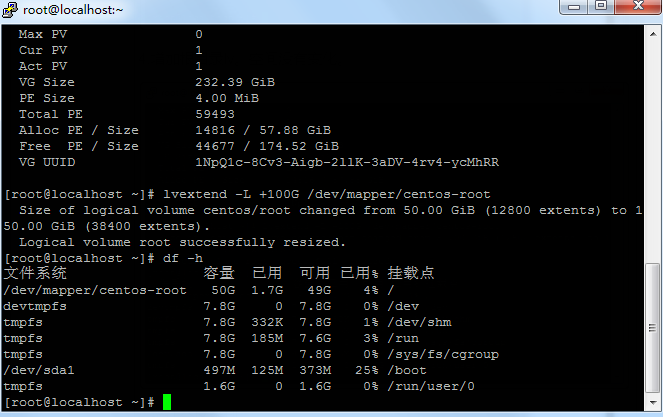Image resolution: width=663 pixels, height=417 pixels.
Task: Click the '/run/user/0' mount point
Action: pyautogui.click(x=431, y=387)
